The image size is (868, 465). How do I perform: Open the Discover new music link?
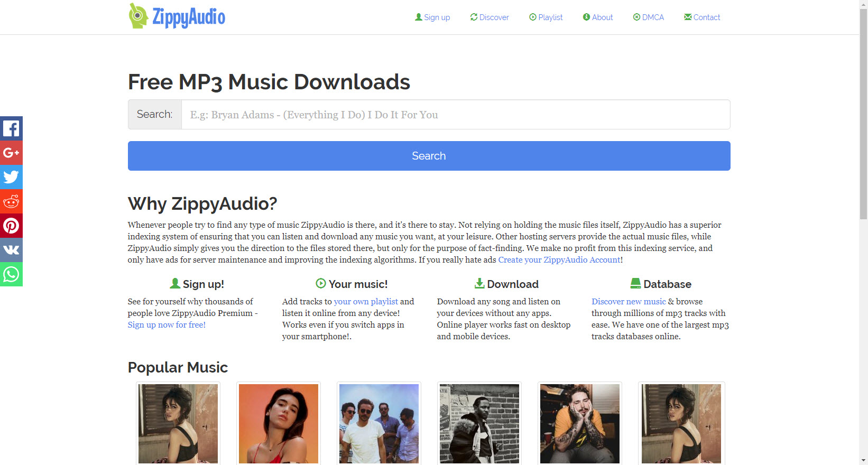tap(629, 302)
